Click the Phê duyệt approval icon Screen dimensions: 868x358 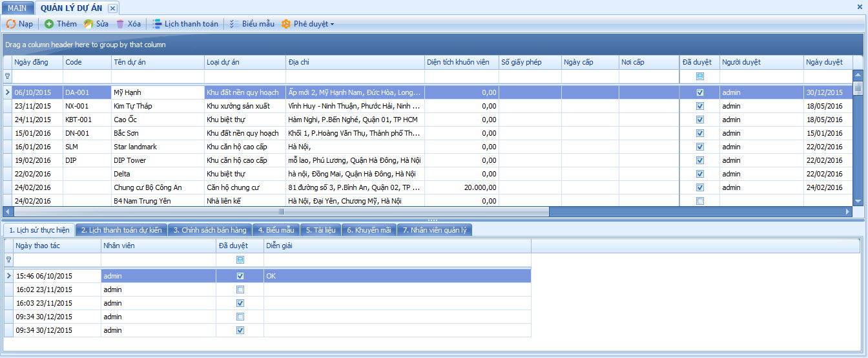pyautogui.click(x=286, y=24)
